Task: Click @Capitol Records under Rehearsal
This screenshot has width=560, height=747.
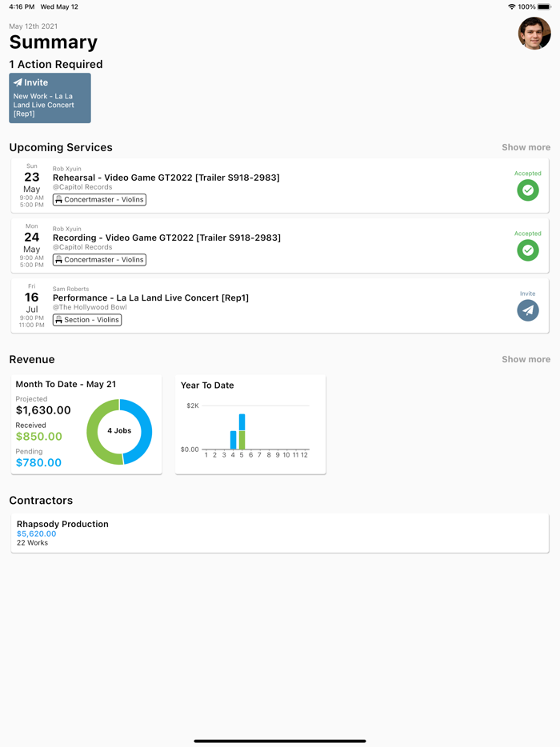Action: click(82, 187)
